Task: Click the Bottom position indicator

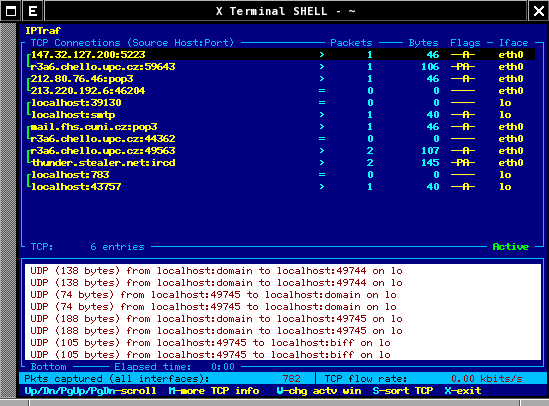Action: coord(48,367)
